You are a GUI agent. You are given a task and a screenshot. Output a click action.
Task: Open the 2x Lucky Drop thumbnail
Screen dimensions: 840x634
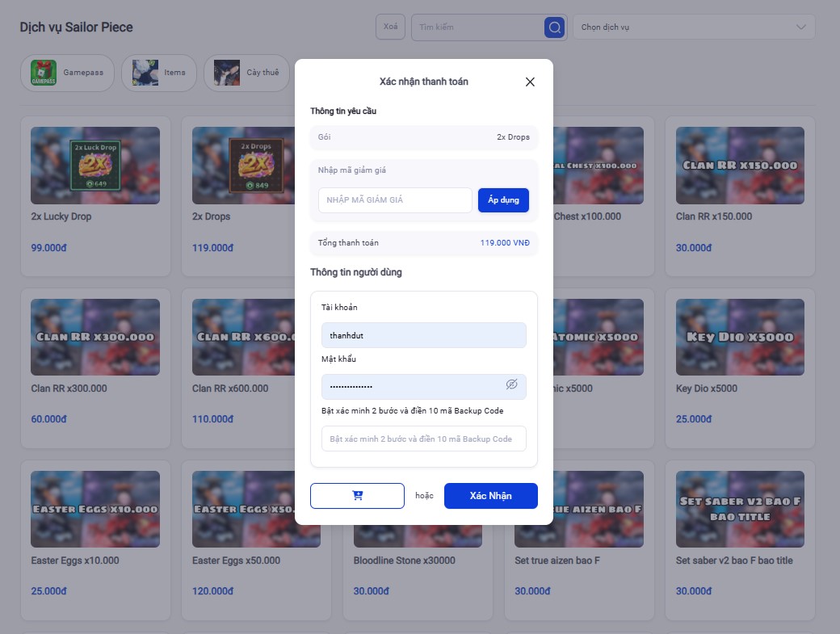pos(95,166)
